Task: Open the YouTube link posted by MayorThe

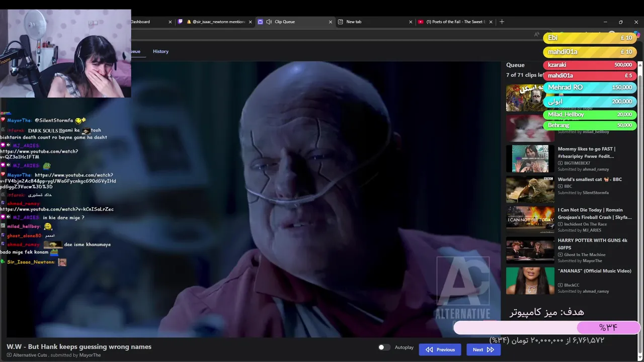Action: pos(58,180)
